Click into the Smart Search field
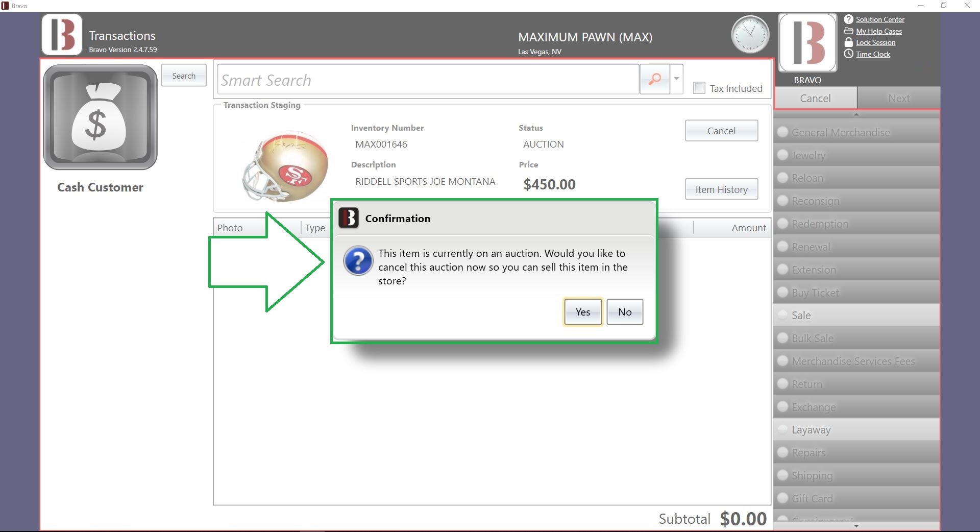Image resolution: width=980 pixels, height=532 pixels. point(428,79)
